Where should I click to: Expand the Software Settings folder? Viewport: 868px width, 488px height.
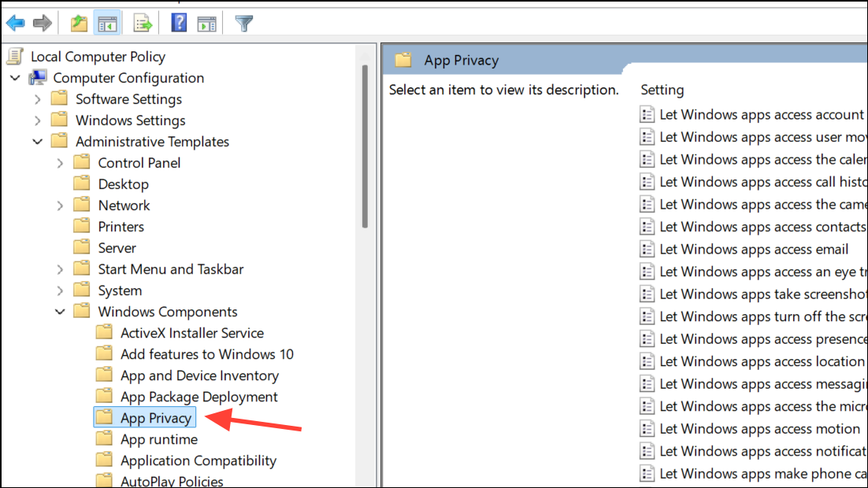tap(38, 99)
